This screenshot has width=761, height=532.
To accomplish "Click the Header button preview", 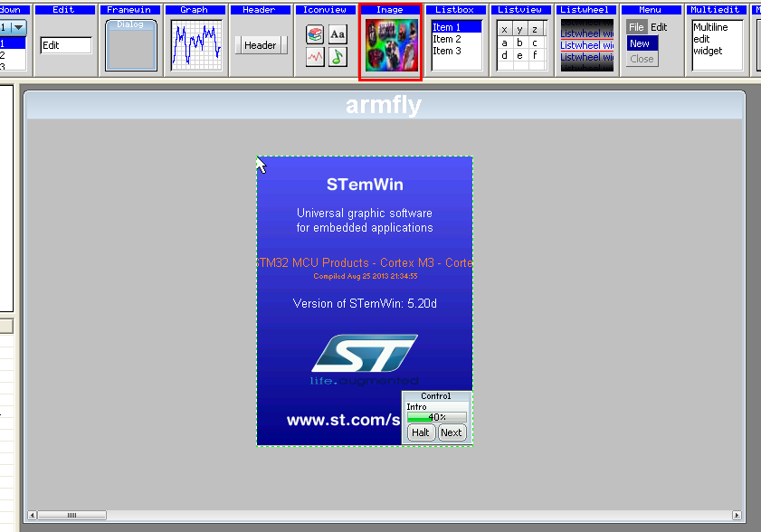I will 260,45.
